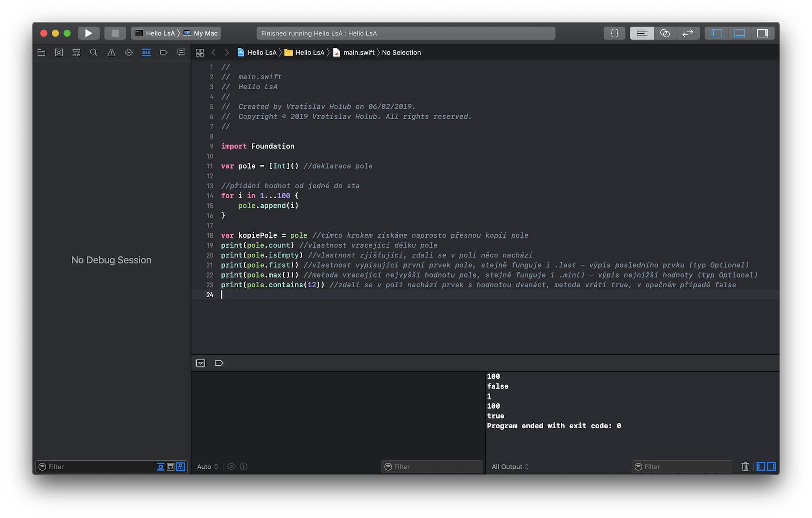Image resolution: width=812 pixels, height=518 pixels.
Task: Open the Find navigator magnifier icon
Action: [x=94, y=53]
